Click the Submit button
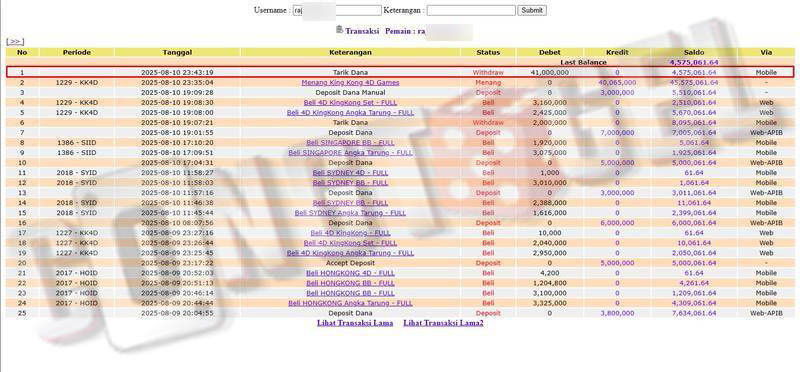The height and width of the screenshot is (372, 800). pos(532,10)
